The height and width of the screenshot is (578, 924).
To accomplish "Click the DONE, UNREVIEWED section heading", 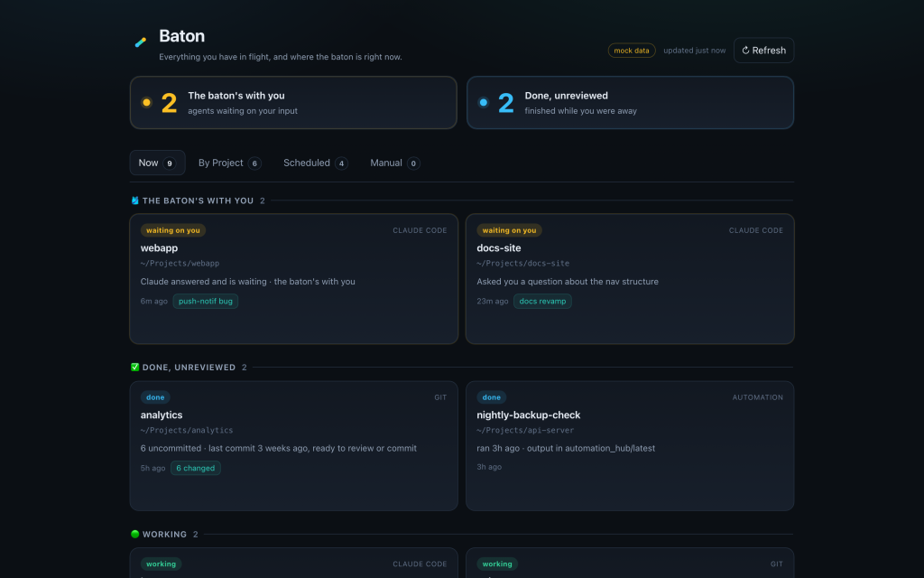I will (189, 367).
